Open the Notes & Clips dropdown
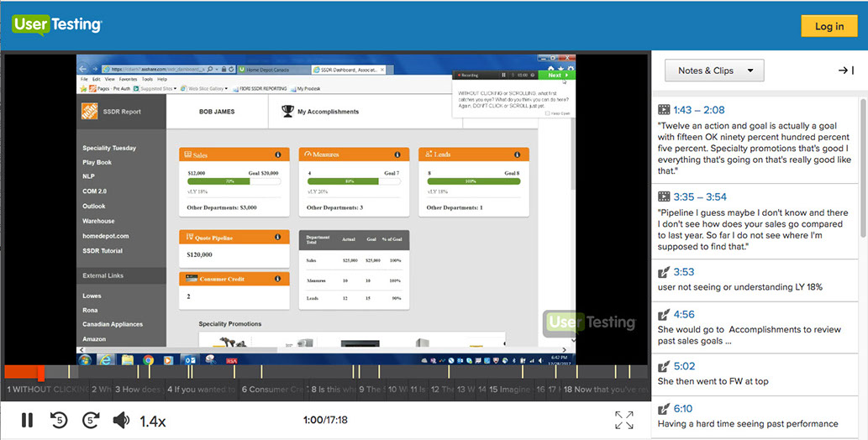The height and width of the screenshot is (440, 868). pyautogui.click(x=713, y=71)
